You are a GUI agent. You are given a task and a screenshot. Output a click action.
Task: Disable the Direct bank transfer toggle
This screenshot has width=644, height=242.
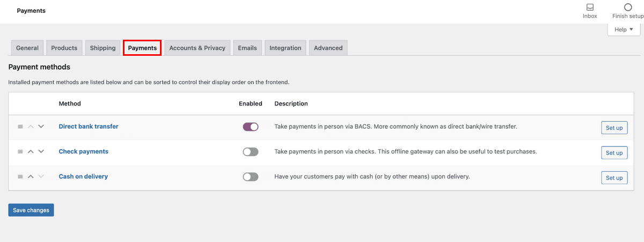251,127
